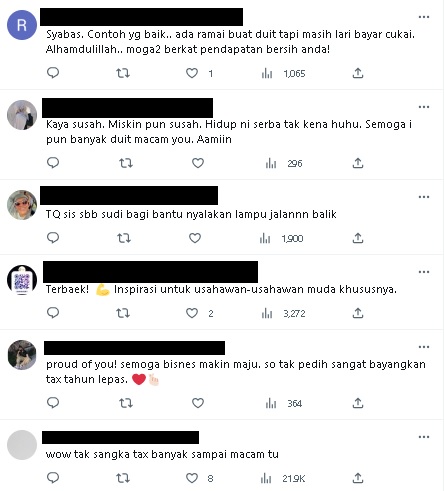The image size is (444, 491).
Task: Open the tweet text "TQ sis sbb sudi bagi"
Action: click(191, 214)
